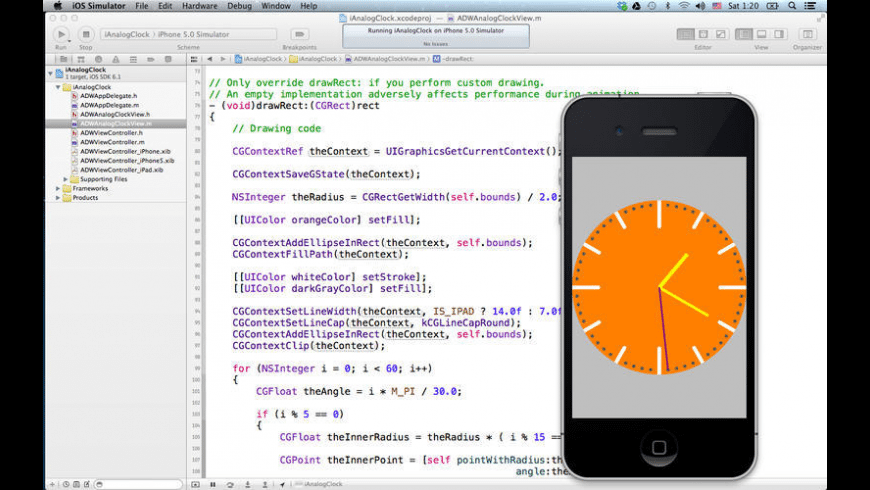Stop the running iAnalogClock app
The height and width of the screenshot is (490, 870).
pos(86,34)
